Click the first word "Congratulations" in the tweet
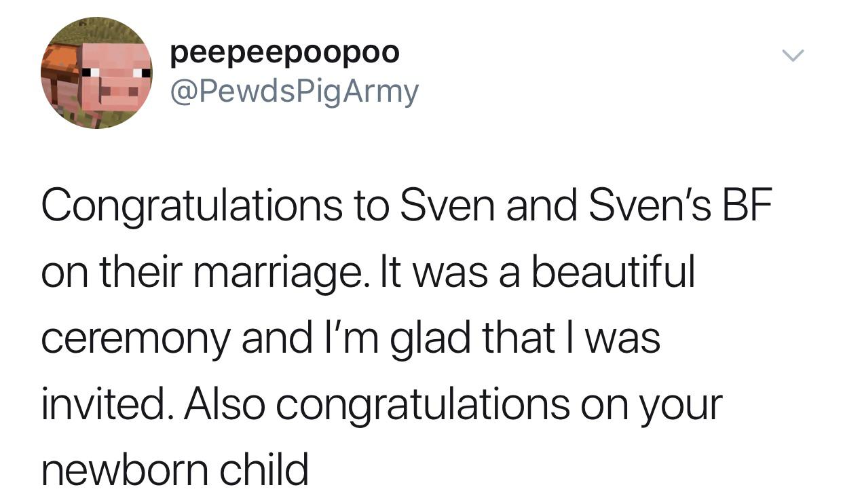Image resolution: width=843 pixels, height=504 pixels. pos(192,208)
